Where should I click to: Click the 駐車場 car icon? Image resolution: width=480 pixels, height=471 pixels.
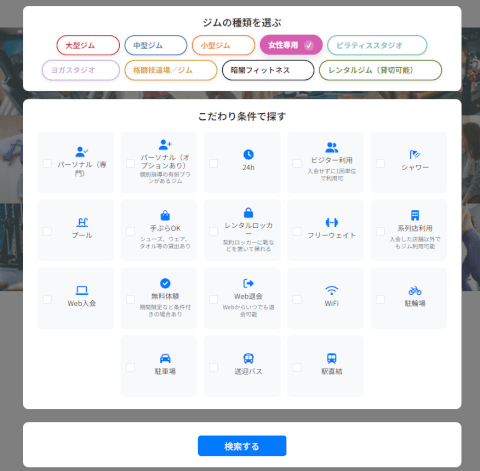pyautogui.click(x=165, y=359)
